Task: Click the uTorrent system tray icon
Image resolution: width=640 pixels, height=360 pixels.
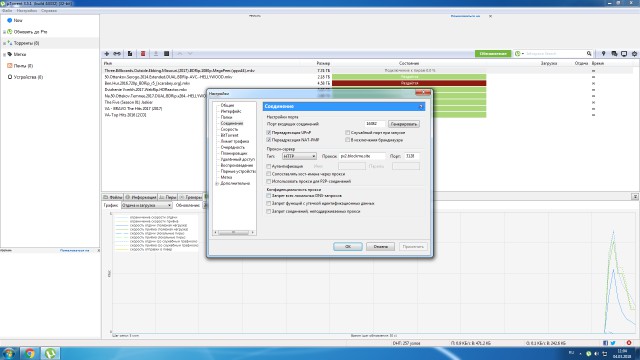Action: (x=588, y=353)
